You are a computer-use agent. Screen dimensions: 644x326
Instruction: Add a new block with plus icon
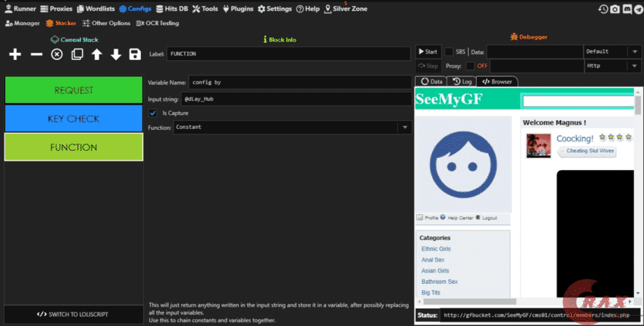tap(15, 54)
